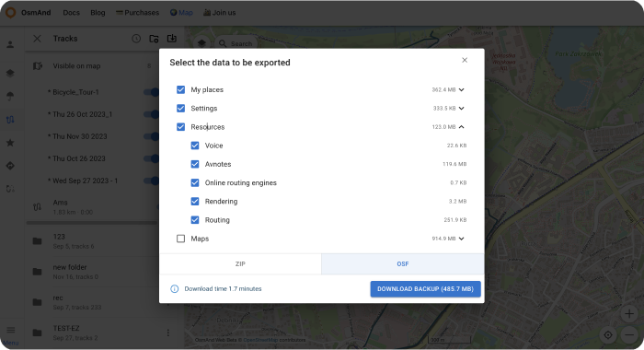
Task: Click the map layers button on map
Action: click(x=201, y=43)
